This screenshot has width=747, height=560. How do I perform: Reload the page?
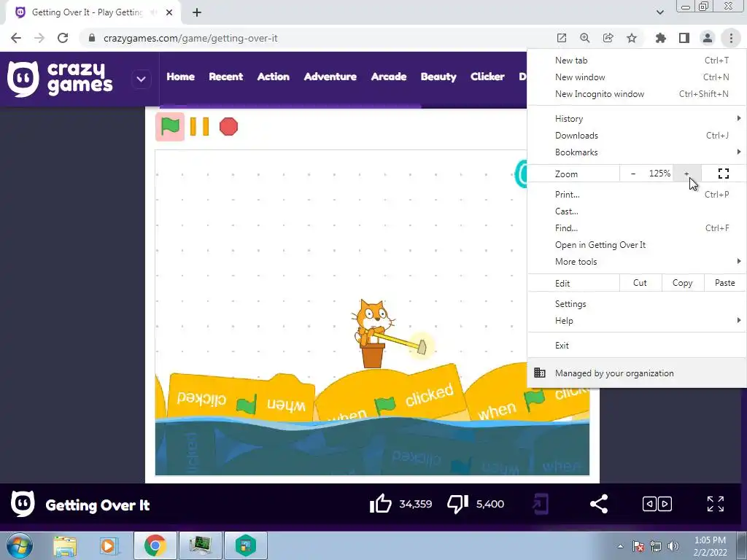63,38
